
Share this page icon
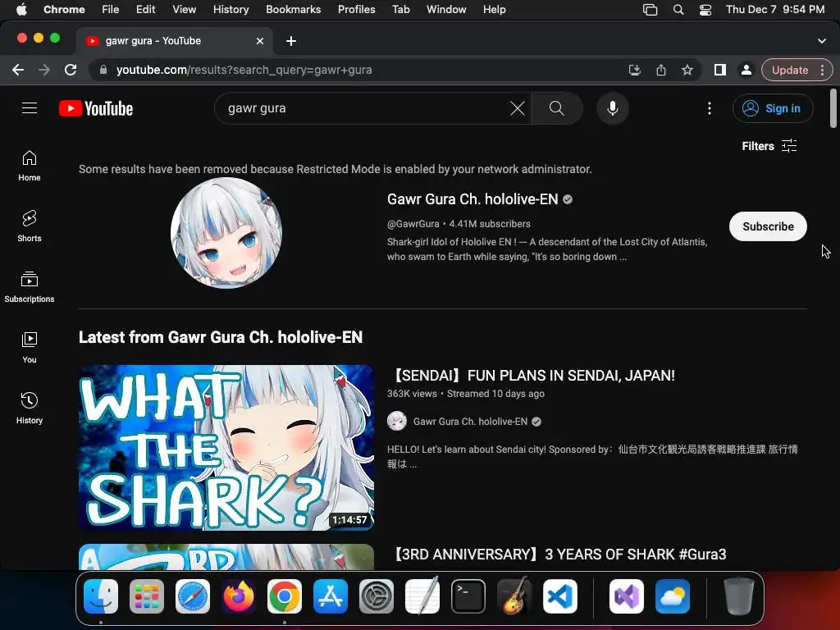661,70
